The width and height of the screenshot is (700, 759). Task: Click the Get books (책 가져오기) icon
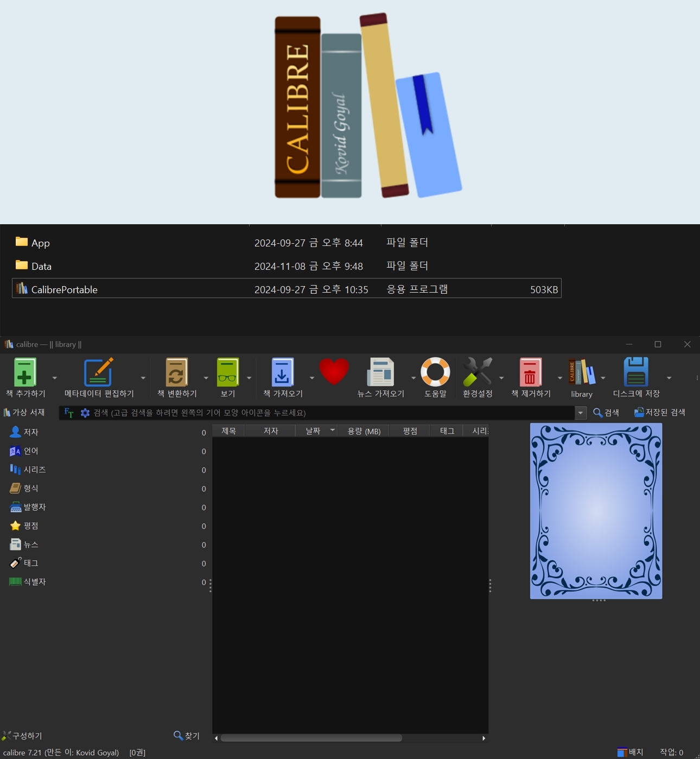tap(282, 372)
